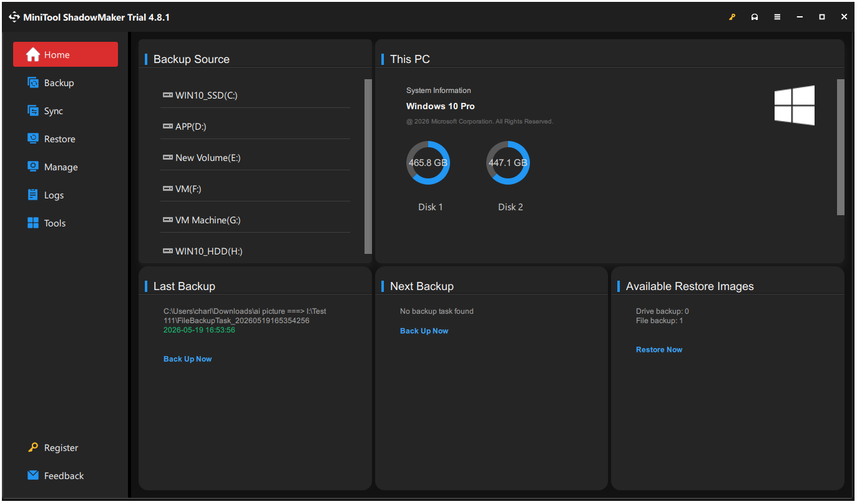Image resolution: width=857 pixels, height=504 pixels.
Task: Click the File backup: 1 text
Action: coord(660,321)
